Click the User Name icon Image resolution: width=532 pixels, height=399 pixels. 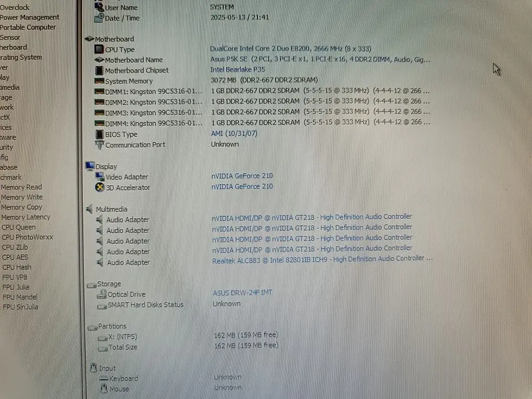pos(99,7)
